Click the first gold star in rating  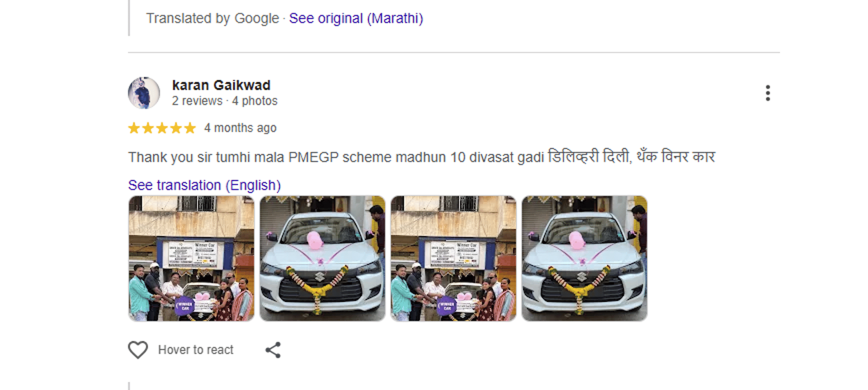click(134, 128)
